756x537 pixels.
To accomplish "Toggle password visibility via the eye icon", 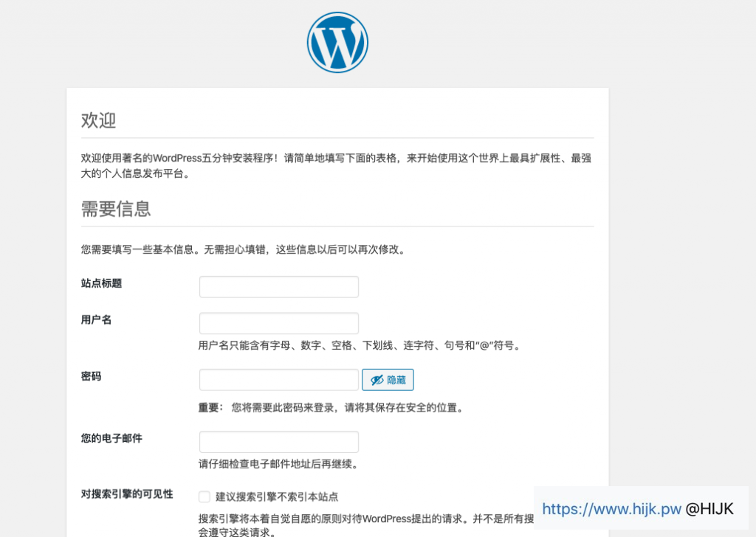I will tap(377, 379).
